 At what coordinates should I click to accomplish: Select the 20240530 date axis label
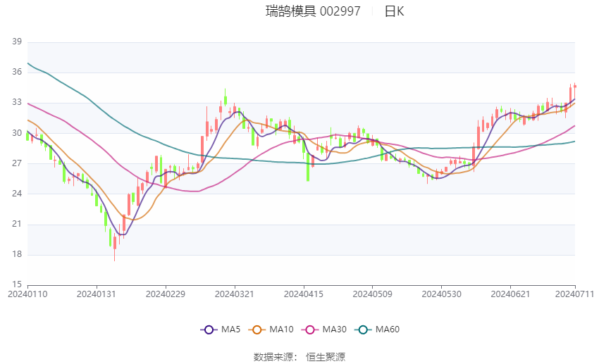point(441,294)
